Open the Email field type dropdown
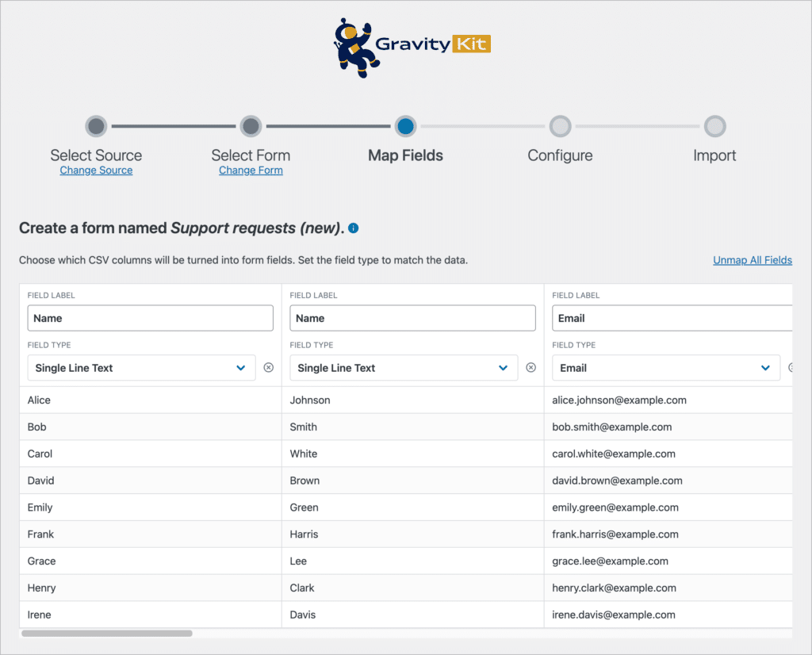The height and width of the screenshot is (655, 812). [x=665, y=368]
